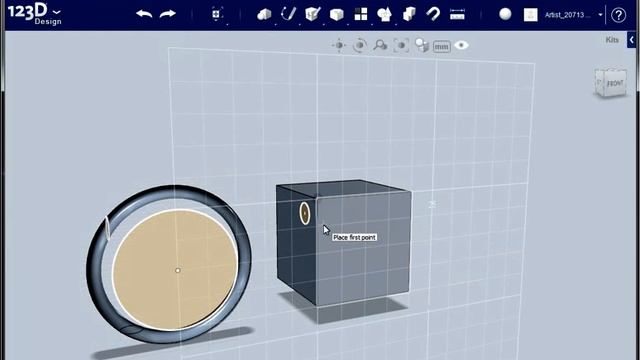Select the Orbit view tool

360,45
